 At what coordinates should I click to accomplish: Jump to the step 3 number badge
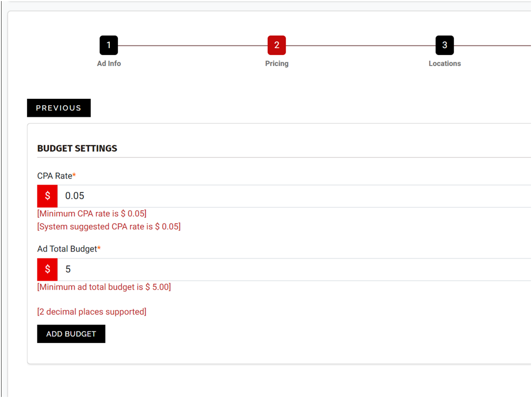pyautogui.click(x=444, y=45)
